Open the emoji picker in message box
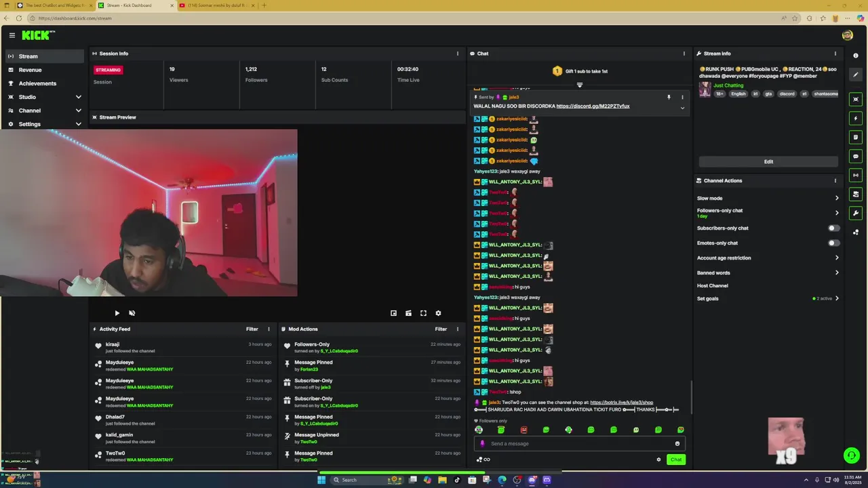 pyautogui.click(x=677, y=444)
